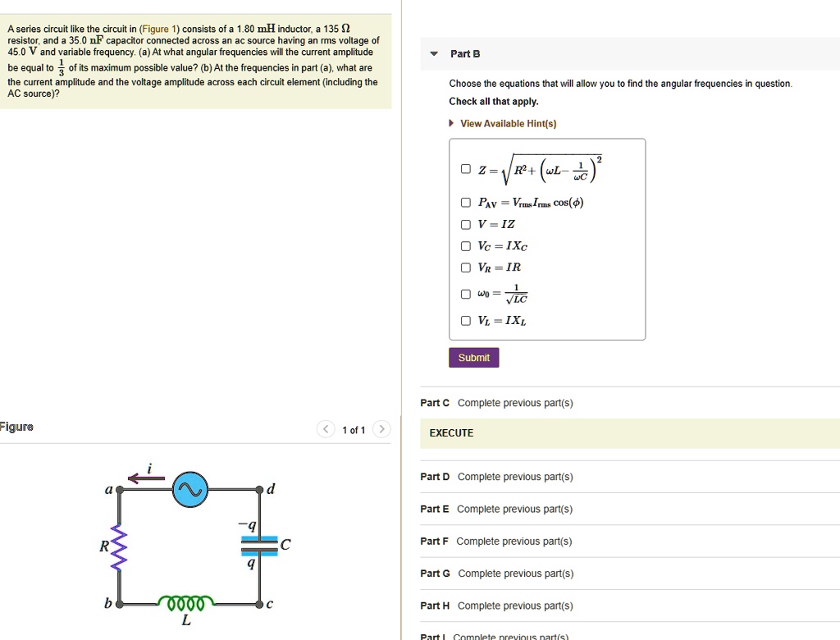Check the V = IZ equation

[466, 224]
